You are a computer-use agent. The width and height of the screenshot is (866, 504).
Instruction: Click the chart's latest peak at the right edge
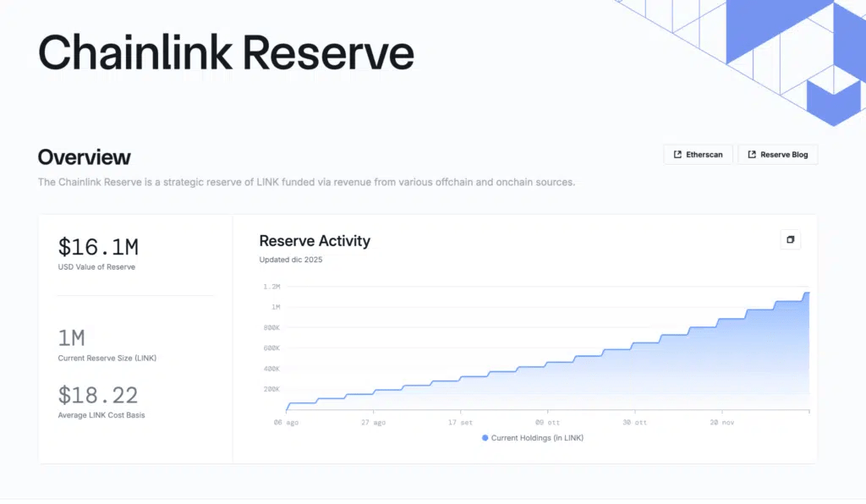[808, 293]
